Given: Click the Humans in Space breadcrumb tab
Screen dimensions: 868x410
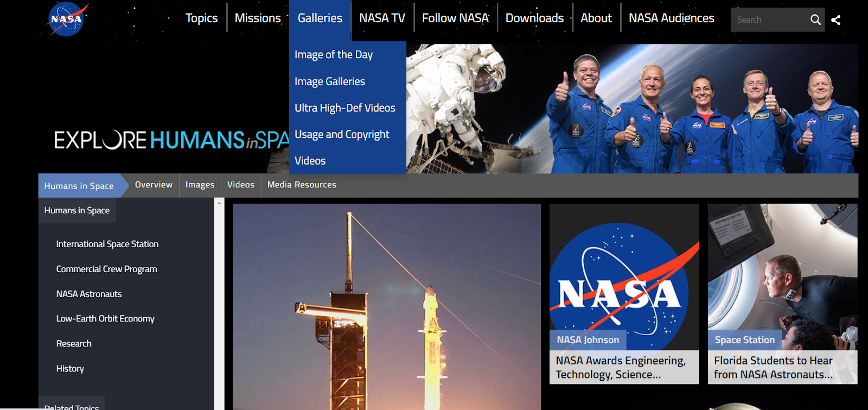Looking at the screenshot, I should tap(79, 186).
